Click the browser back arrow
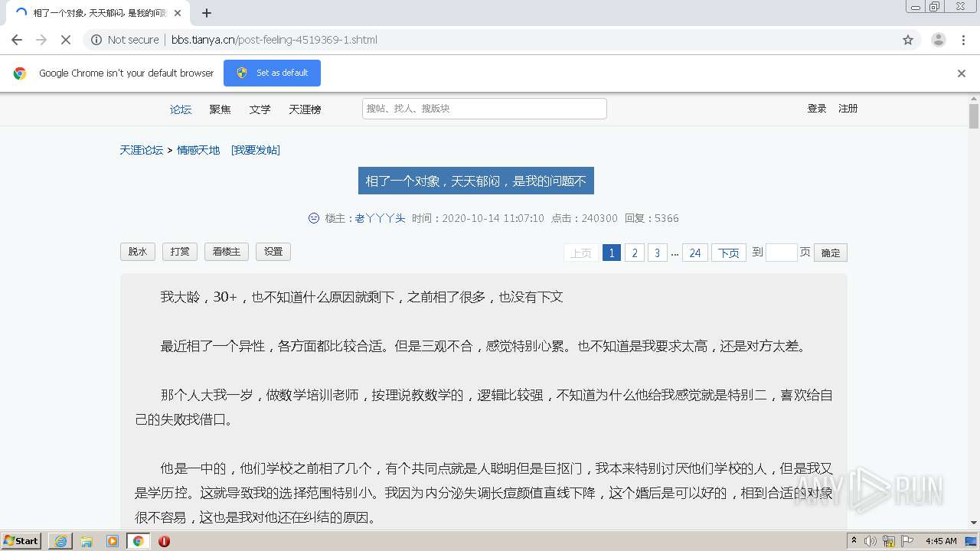The width and height of the screenshot is (980, 551). [x=17, y=40]
